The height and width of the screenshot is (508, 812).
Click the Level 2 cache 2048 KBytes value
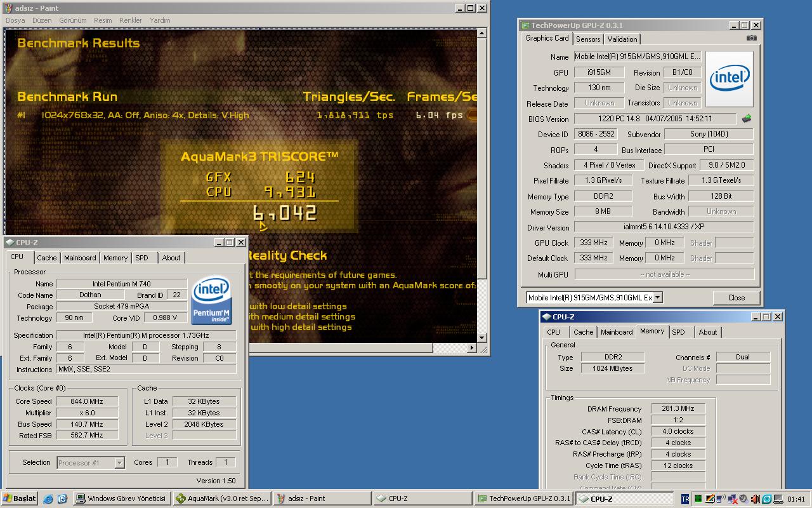[x=204, y=424]
